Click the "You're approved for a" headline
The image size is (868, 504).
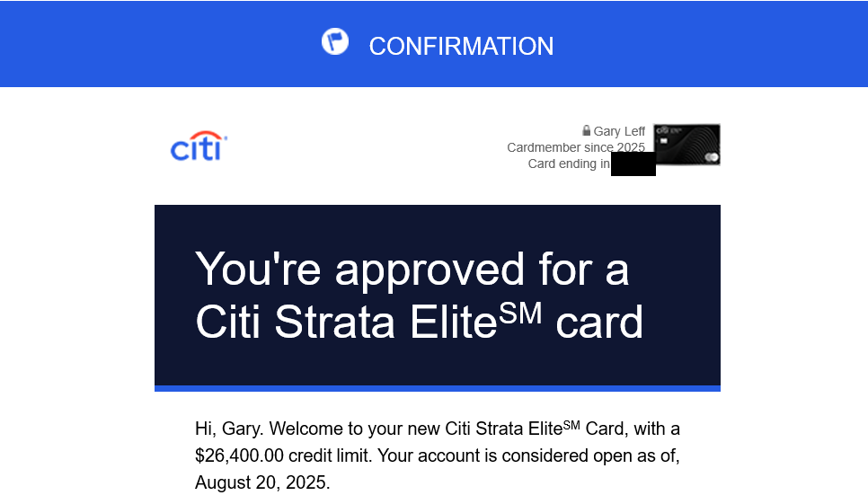point(412,270)
